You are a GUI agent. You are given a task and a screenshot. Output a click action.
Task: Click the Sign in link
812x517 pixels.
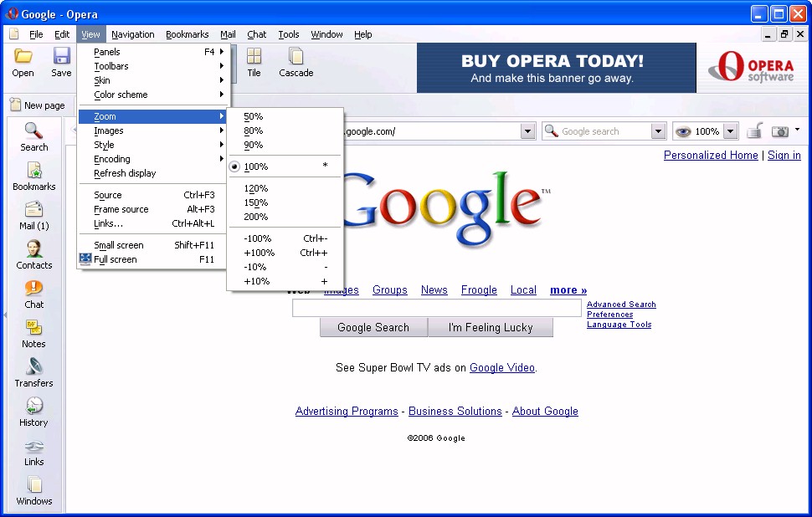click(x=784, y=155)
